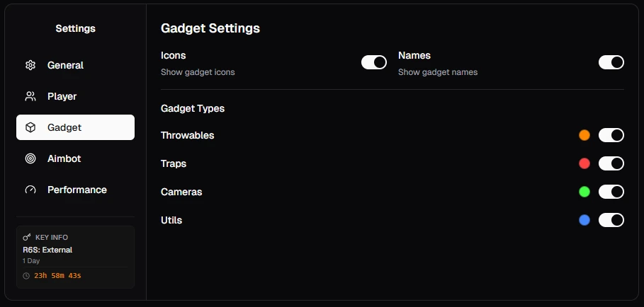
Task: Click the people icon next to Player
Action: pos(30,96)
